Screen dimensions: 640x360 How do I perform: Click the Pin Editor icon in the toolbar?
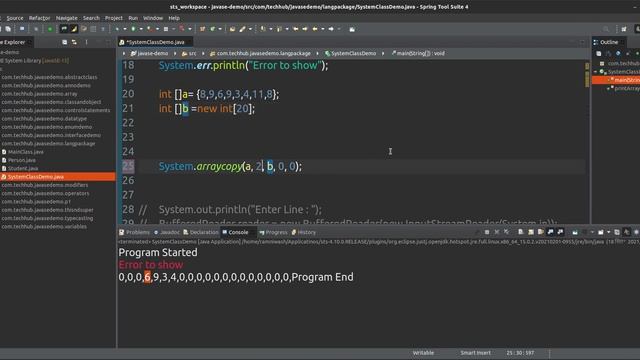(x=352, y=29)
